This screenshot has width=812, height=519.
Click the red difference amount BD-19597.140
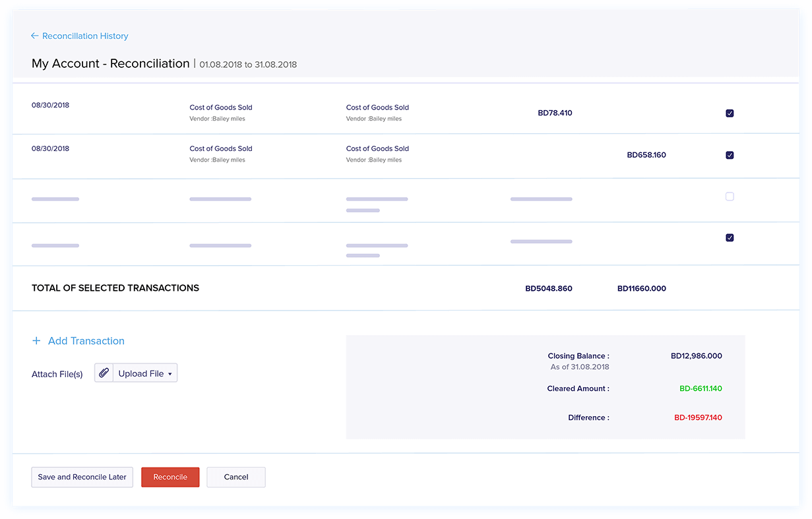(x=698, y=417)
